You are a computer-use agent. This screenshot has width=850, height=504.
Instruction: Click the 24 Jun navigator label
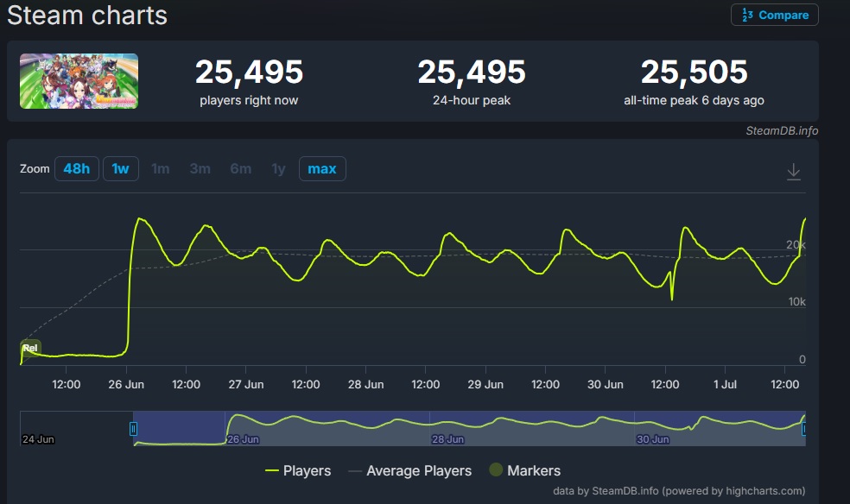tap(38, 439)
